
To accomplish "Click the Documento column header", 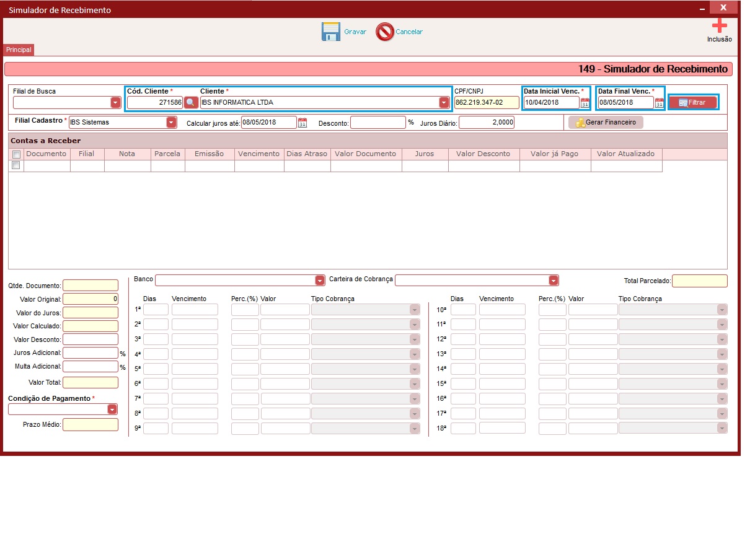I will (x=46, y=154).
